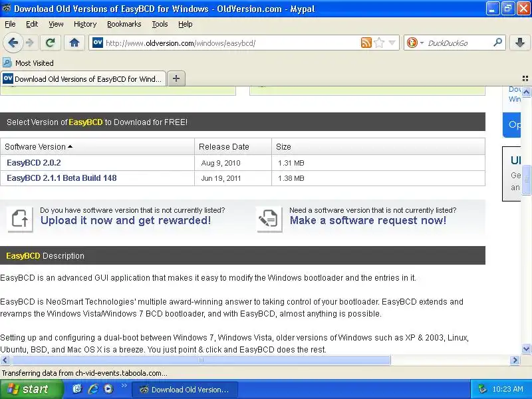
Task: Open the Edit menu
Action: (32, 24)
